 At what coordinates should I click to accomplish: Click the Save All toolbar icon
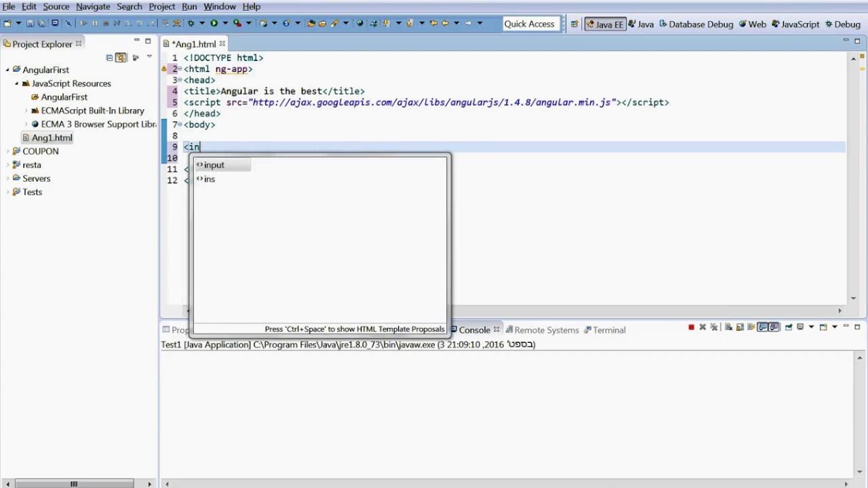click(41, 23)
